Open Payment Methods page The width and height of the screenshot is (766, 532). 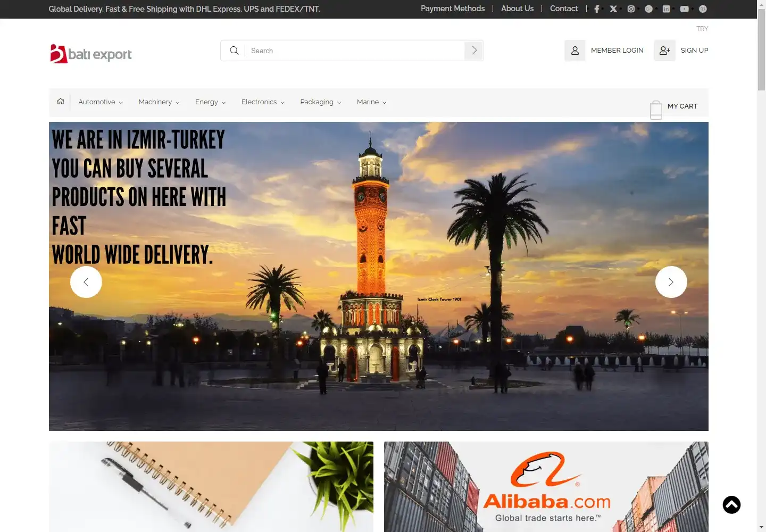click(x=453, y=9)
